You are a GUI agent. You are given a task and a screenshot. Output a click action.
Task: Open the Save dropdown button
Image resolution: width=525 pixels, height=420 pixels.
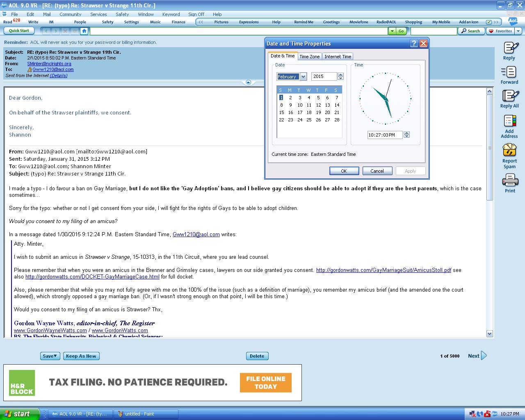(50, 356)
